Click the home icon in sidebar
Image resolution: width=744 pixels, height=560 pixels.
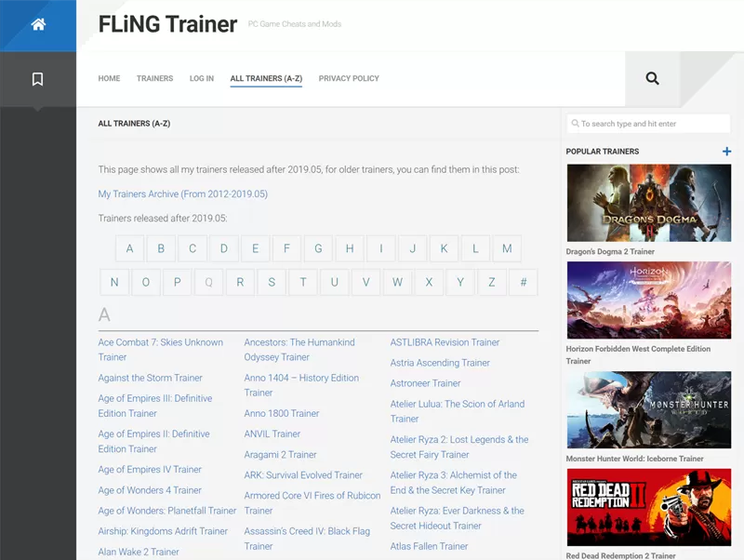click(x=38, y=24)
